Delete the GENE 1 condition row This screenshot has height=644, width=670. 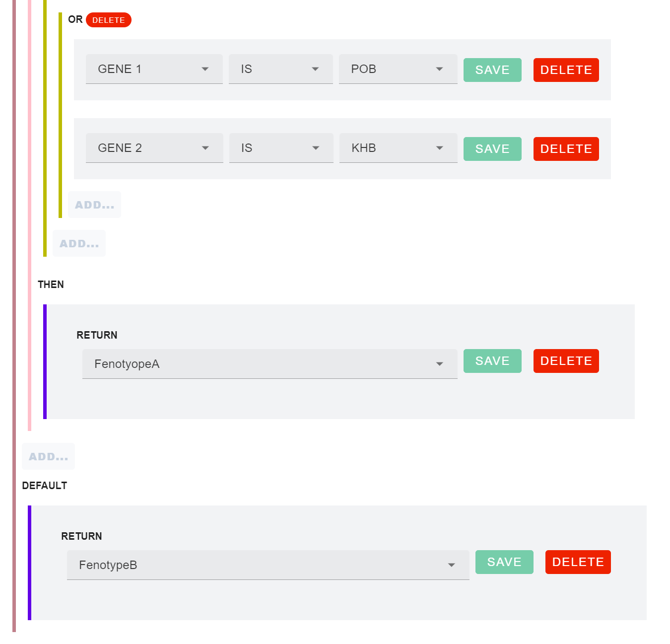point(566,70)
